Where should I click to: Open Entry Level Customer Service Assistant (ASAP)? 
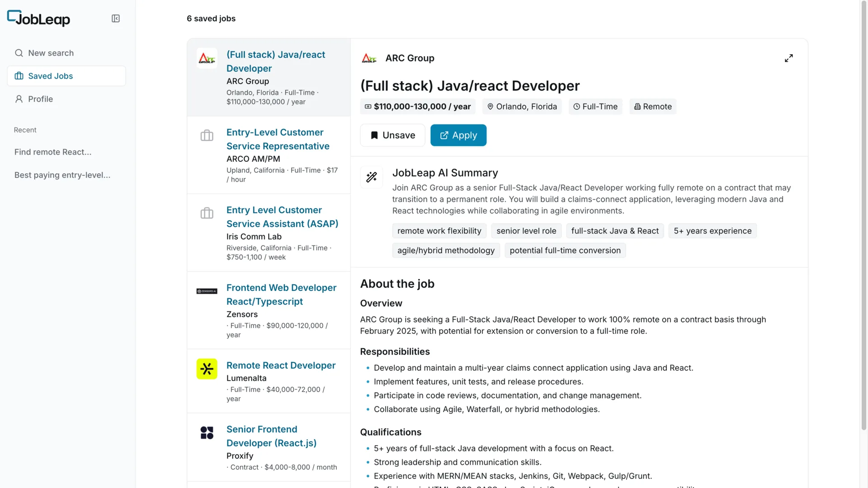pyautogui.click(x=283, y=217)
